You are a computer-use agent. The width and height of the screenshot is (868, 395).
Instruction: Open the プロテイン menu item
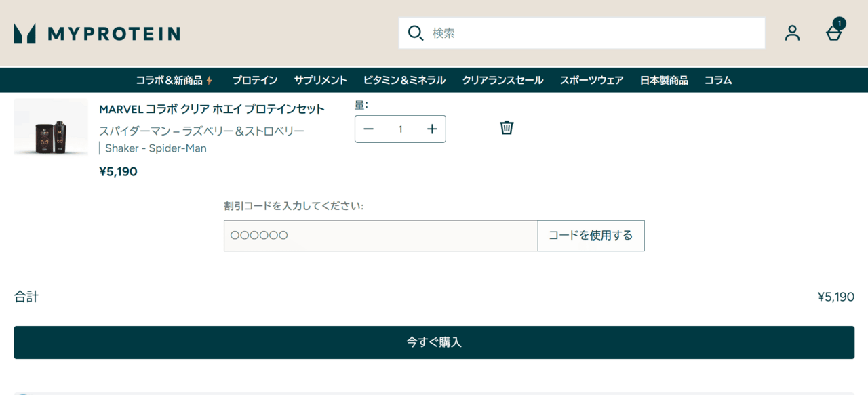click(x=255, y=80)
